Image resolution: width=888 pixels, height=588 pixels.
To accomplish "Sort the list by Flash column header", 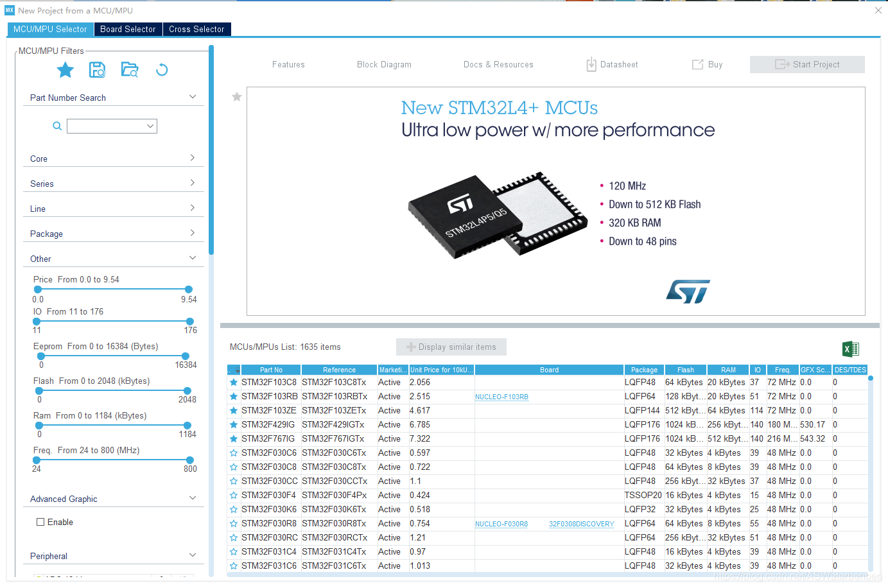I will click(x=685, y=370).
